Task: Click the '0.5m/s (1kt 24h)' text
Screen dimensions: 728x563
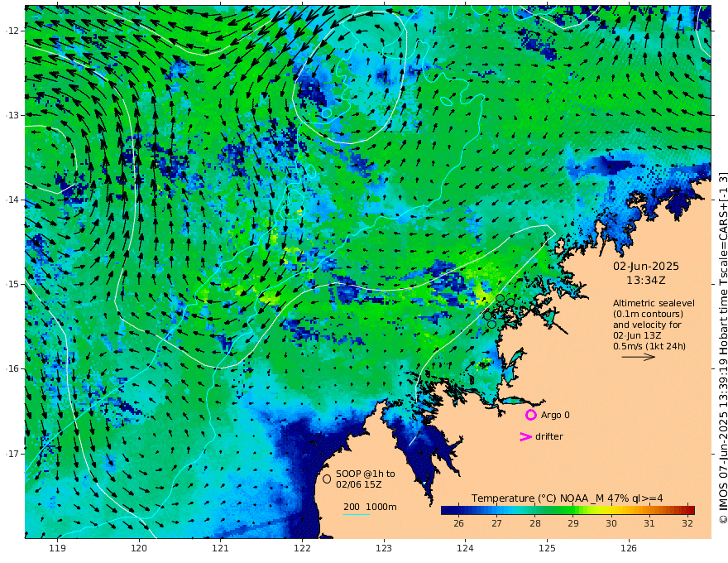Action: click(649, 346)
